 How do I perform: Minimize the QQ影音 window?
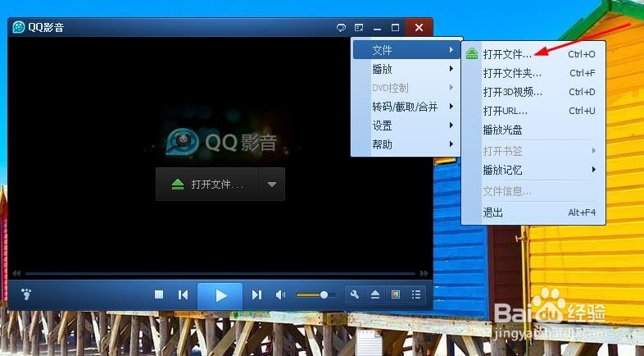coord(377,28)
